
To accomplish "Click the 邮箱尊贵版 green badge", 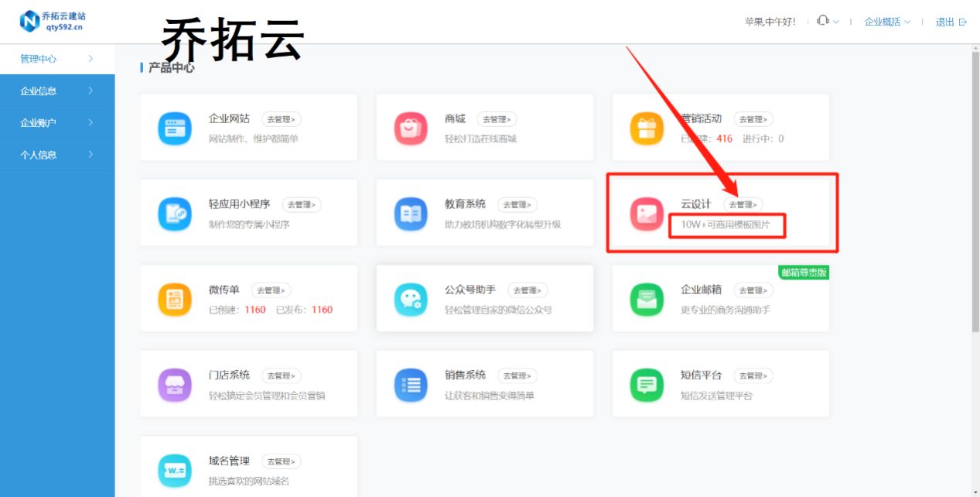I will 804,272.
